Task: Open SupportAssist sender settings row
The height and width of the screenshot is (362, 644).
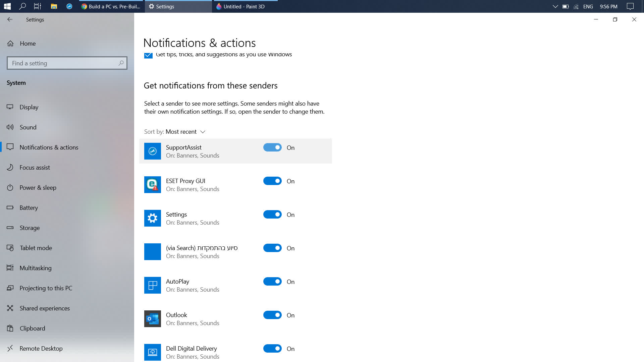Action: 235,151
